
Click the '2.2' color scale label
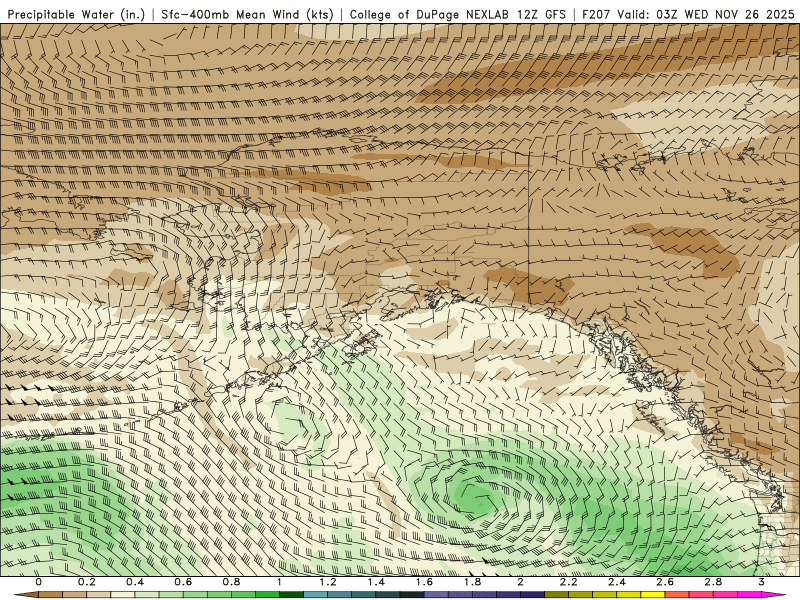click(568, 582)
